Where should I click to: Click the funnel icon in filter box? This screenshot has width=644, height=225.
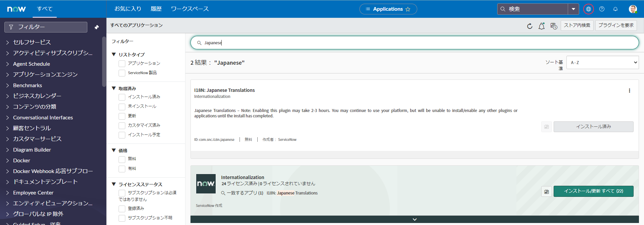11,27
